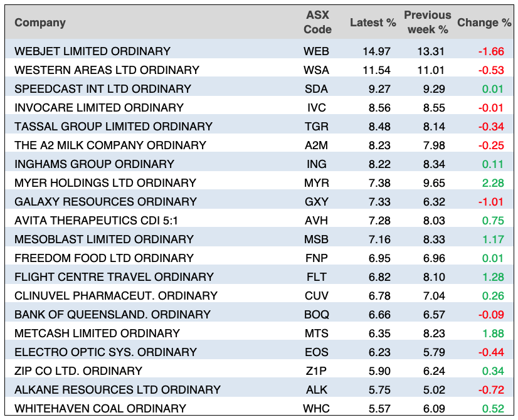This screenshot has height=420, width=518.
Task: Select ZIP CO LTD. ORDINARY row
Action: pyautogui.click(x=78, y=370)
